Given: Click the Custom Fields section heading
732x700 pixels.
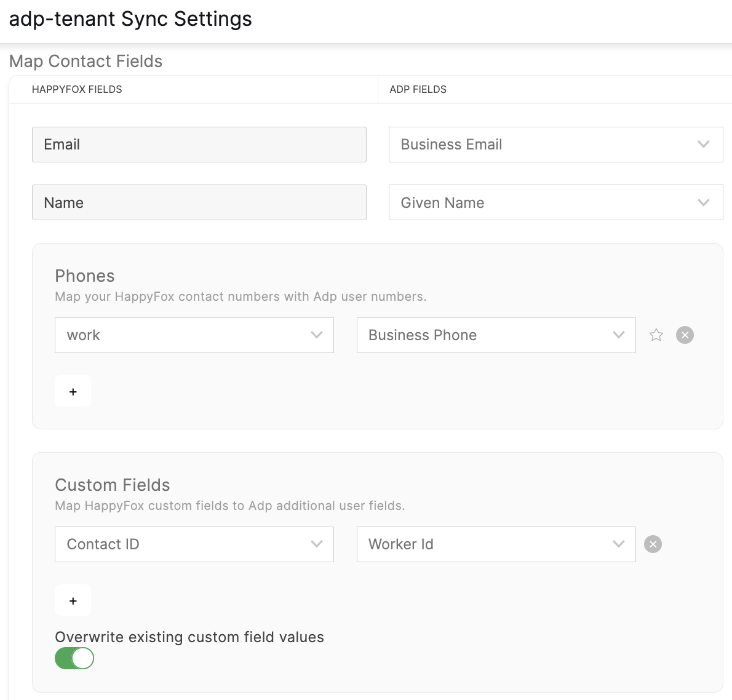Looking at the screenshot, I should point(113,485).
